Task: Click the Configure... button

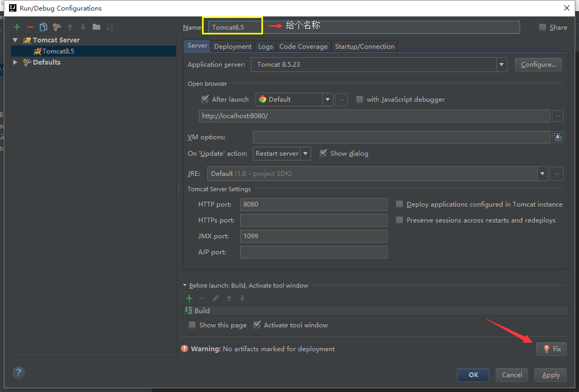Action: 538,65
